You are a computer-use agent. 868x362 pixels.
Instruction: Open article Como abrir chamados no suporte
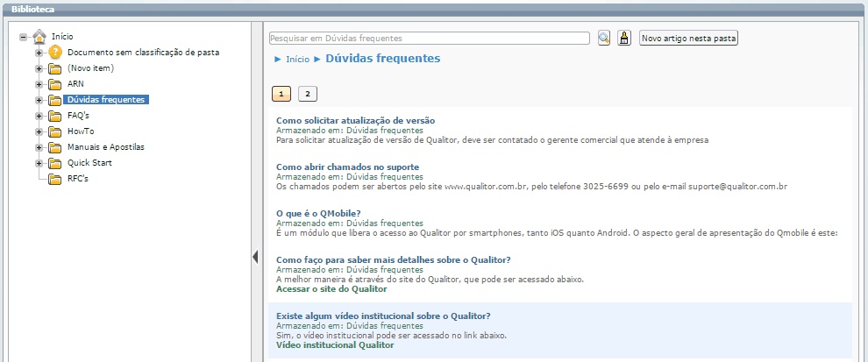click(x=347, y=167)
